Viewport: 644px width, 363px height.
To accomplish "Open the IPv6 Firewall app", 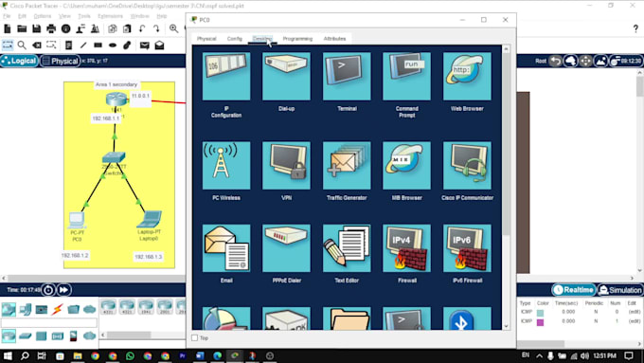I will (467, 248).
